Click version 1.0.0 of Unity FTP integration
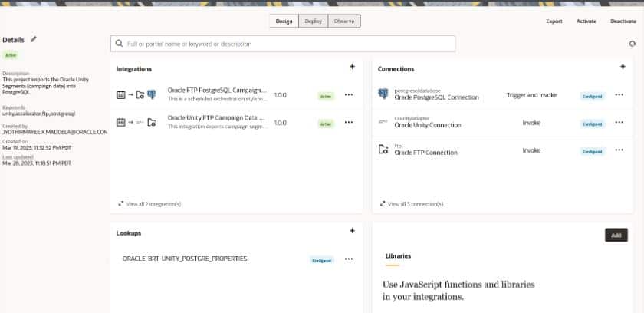This screenshot has width=644, height=313. click(280, 123)
